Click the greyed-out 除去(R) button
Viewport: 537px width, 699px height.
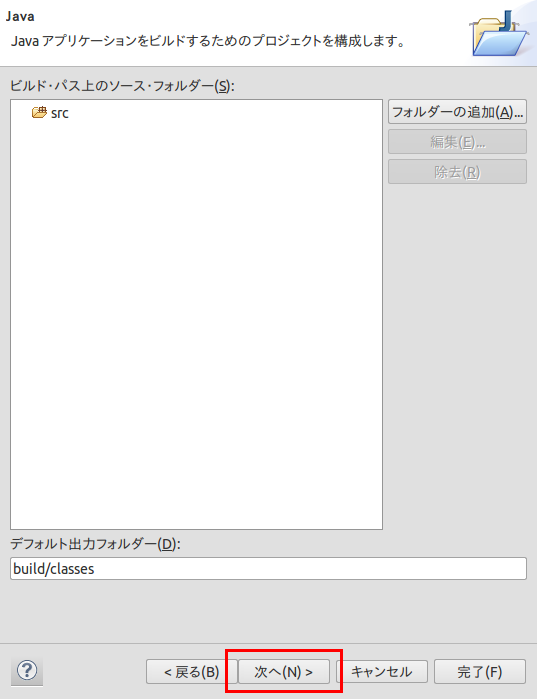coord(457,172)
